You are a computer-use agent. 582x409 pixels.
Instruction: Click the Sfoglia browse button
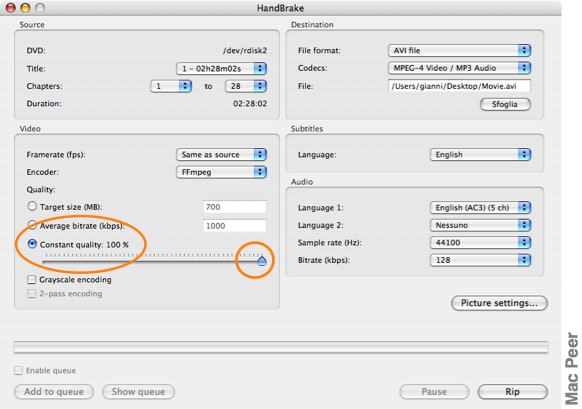[505, 104]
